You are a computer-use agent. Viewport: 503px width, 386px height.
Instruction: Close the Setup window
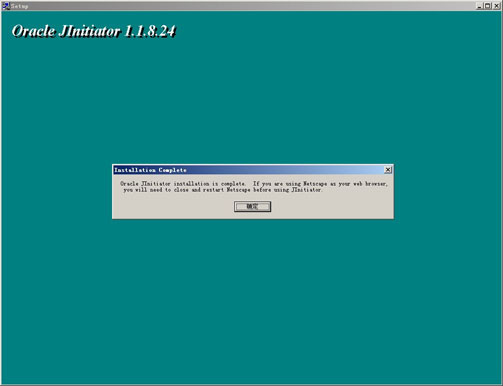496,6
